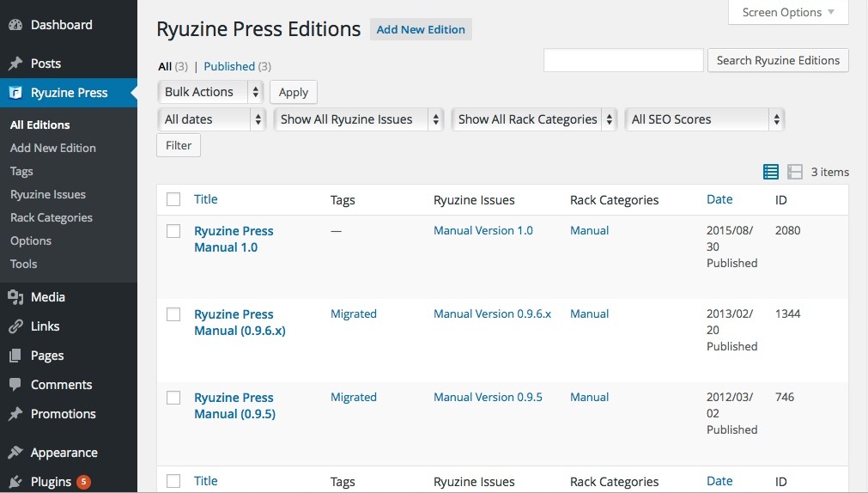The width and height of the screenshot is (868, 493).
Task: Click the Add New Edition button
Action: click(421, 29)
